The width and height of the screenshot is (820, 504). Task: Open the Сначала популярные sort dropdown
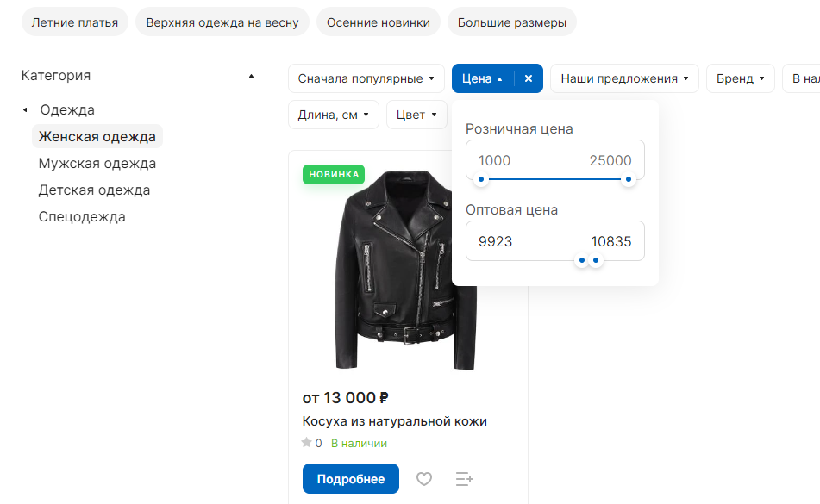tap(366, 78)
